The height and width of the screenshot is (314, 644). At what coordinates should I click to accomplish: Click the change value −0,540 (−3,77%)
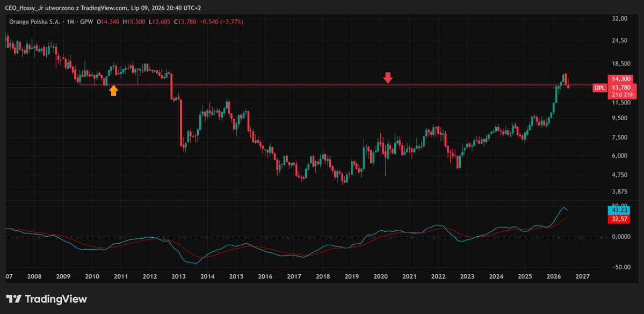tap(221, 22)
